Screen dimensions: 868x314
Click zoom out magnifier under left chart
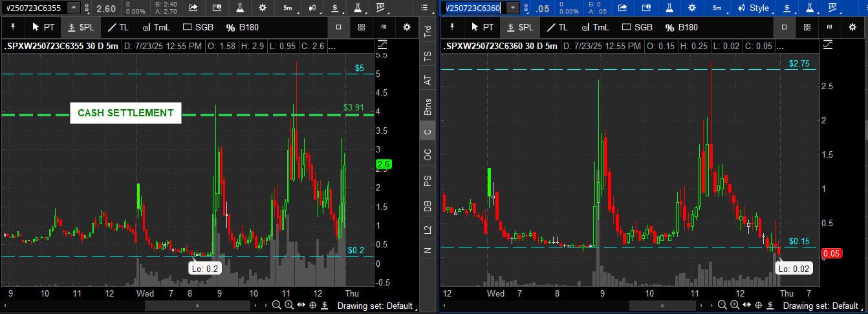[276, 306]
